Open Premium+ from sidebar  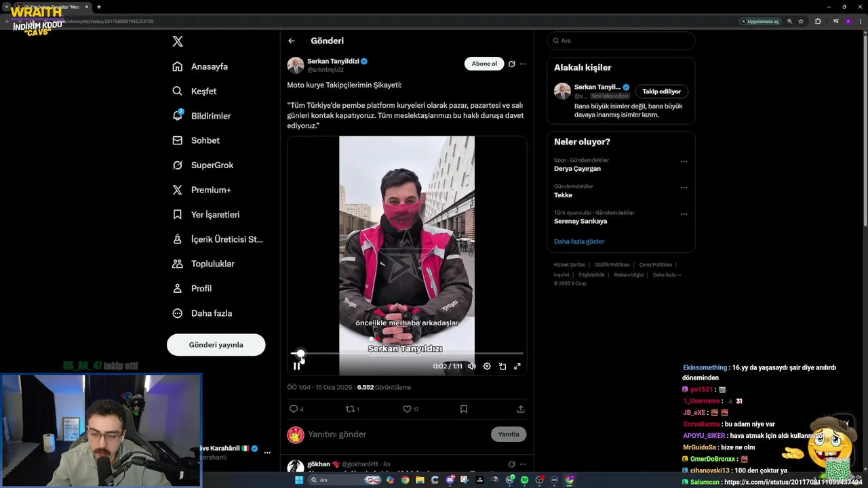point(201,190)
